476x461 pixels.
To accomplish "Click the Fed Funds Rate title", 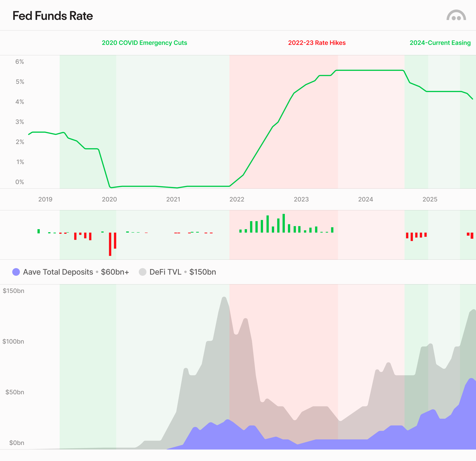I will click(x=53, y=15).
